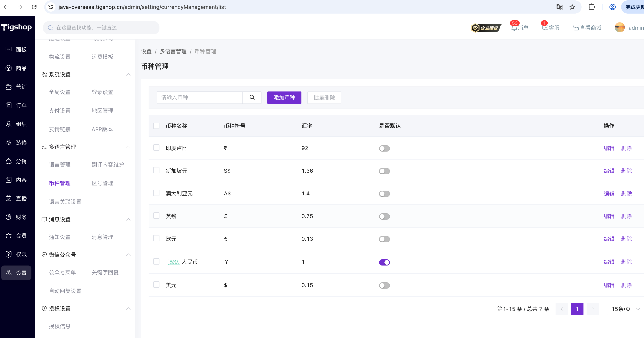Collapse the 授权设置 menu group
This screenshot has width=644, height=338.
(128, 309)
